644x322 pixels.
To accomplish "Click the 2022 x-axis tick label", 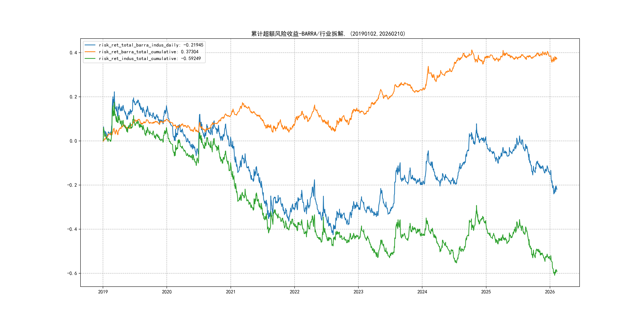I will pos(295,292).
